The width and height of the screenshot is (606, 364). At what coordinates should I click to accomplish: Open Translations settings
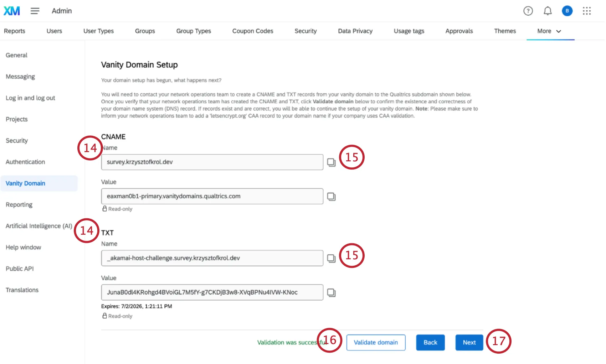22,290
